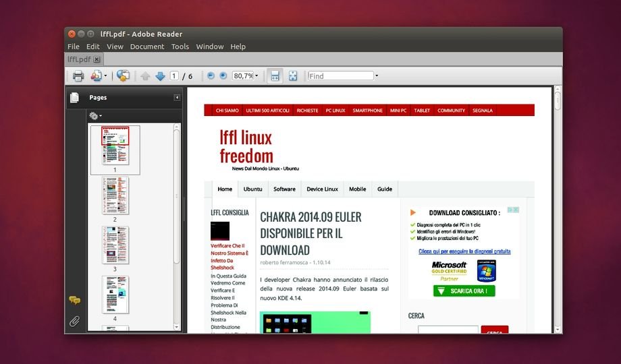This screenshot has height=364, width=621.
Task: Open the Attachments paperclip panel
Action: pos(74,321)
